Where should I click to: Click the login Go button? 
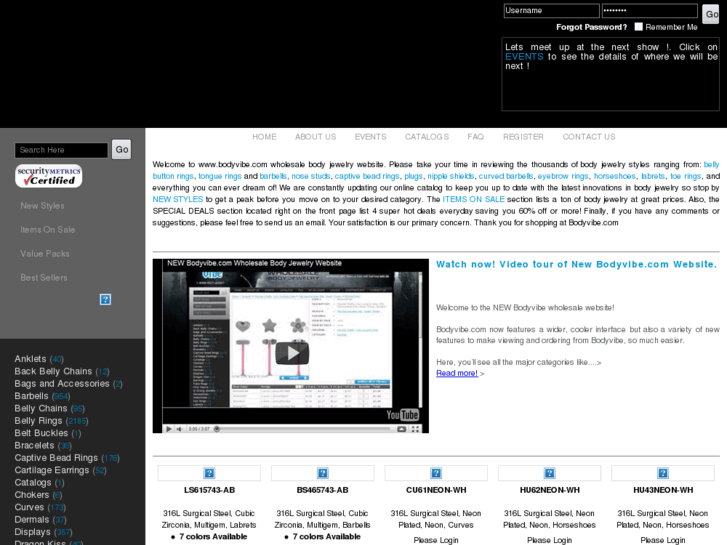click(711, 14)
